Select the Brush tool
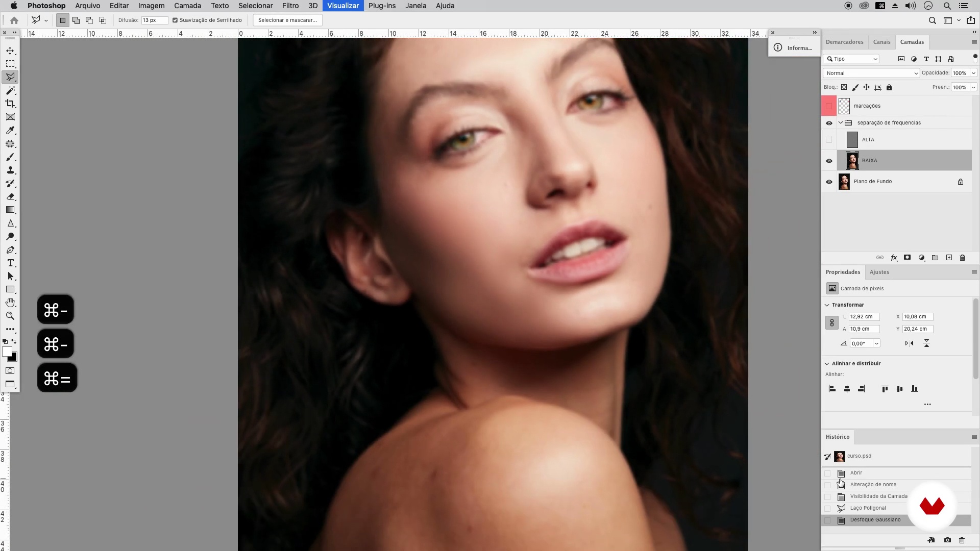The height and width of the screenshot is (551, 980). pos(10,157)
